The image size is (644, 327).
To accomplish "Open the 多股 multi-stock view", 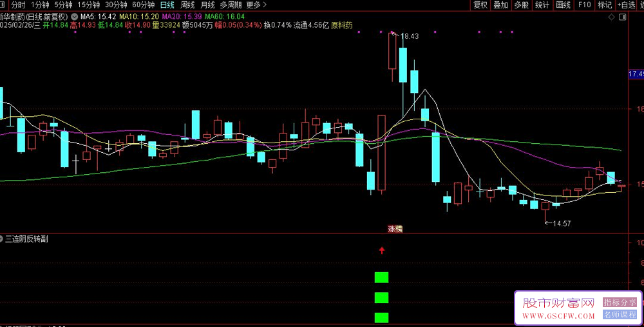I will (x=521, y=5).
